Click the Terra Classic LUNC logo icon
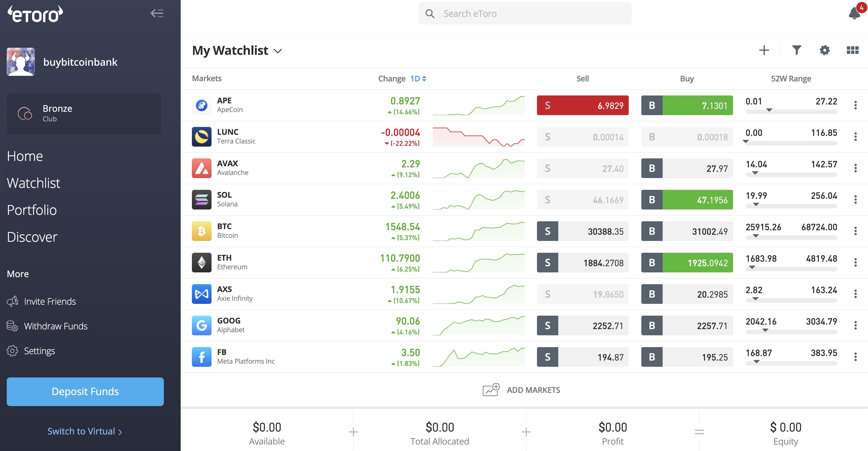The image size is (868, 451). pyautogui.click(x=201, y=136)
